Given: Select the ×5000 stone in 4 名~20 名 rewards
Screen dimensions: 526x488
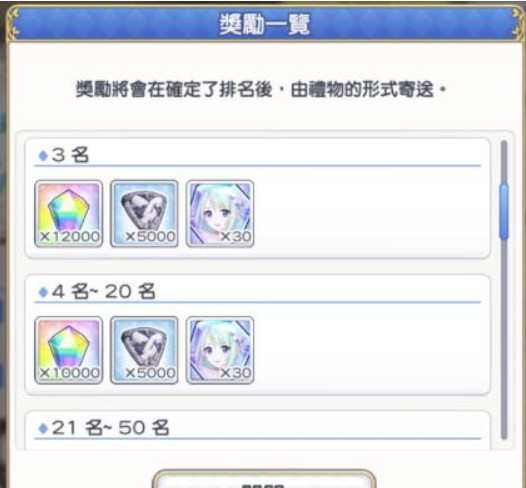Looking at the screenshot, I should [x=144, y=350].
